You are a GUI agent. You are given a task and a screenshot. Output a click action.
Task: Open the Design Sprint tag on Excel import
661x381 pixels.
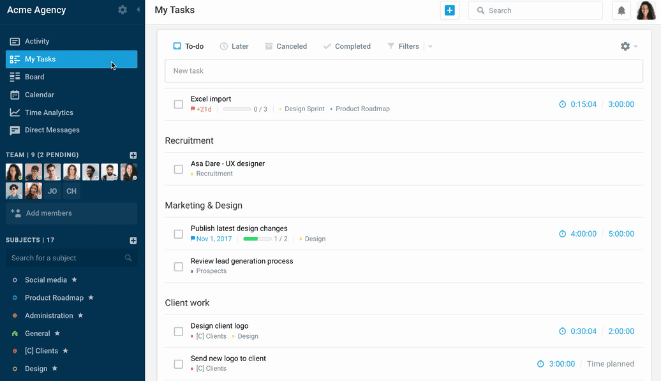(x=302, y=109)
